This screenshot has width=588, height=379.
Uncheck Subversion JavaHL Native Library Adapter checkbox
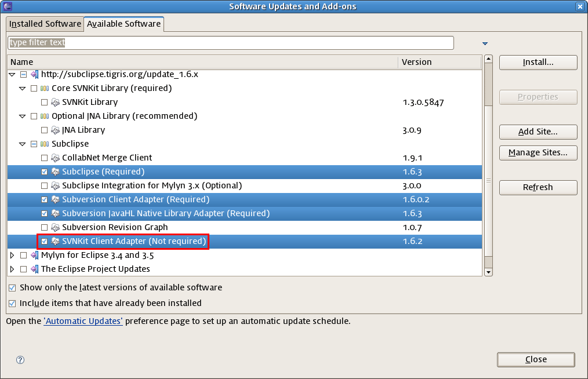[44, 213]
